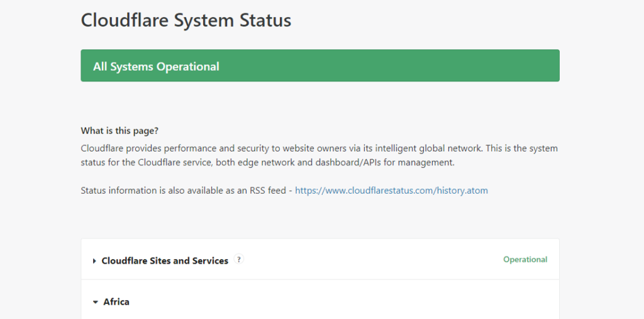This screenshot has width=644, height=319.
Task: Collapse the Africa section arrow
Action: tap(96, 302)
